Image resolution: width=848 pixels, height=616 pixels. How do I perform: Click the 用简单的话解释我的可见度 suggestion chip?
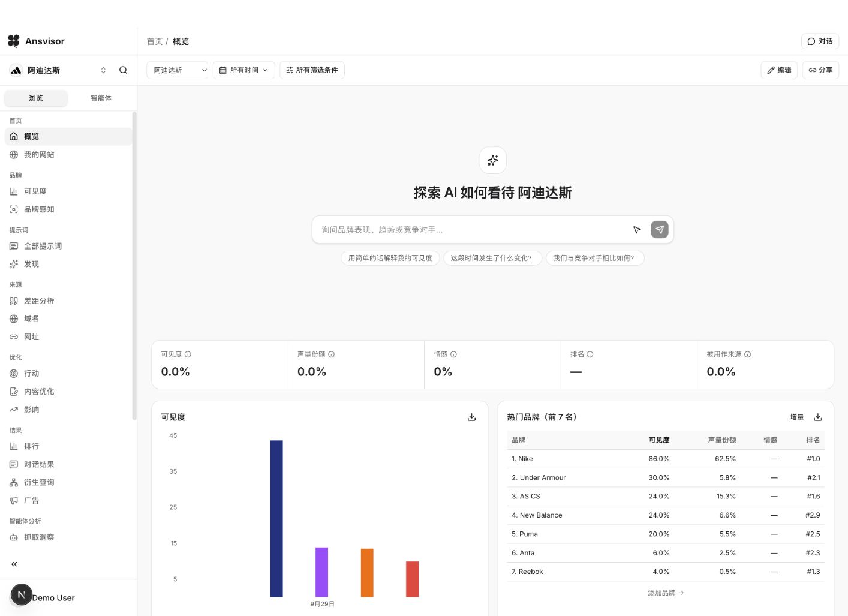tap(390, 258)
